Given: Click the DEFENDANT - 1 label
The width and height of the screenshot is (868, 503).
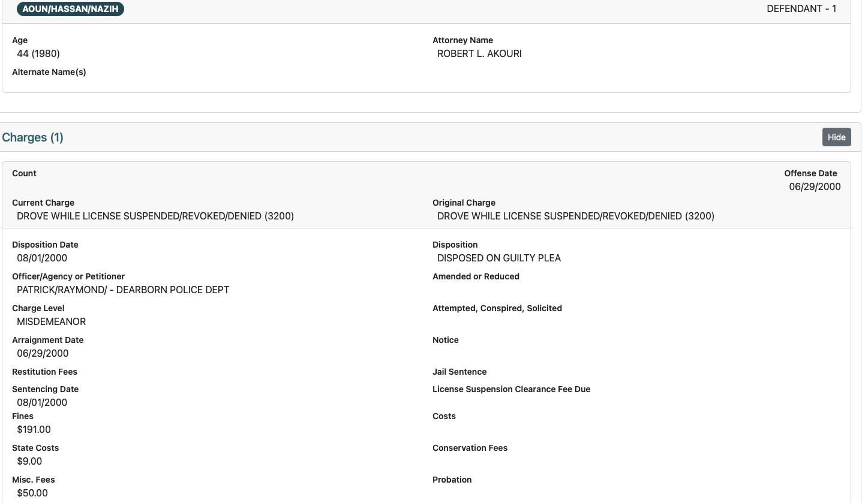Looking at the screenshot, I should 801,8.
